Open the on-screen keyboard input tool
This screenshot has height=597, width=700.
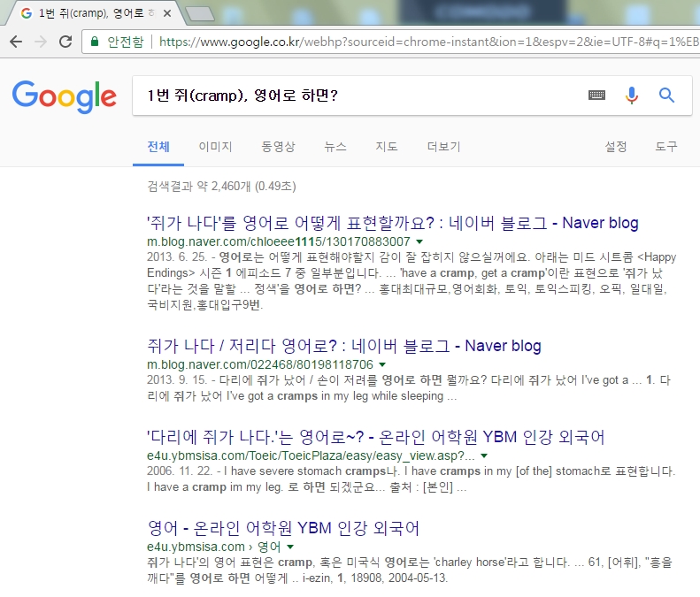[x=597, y=96]
